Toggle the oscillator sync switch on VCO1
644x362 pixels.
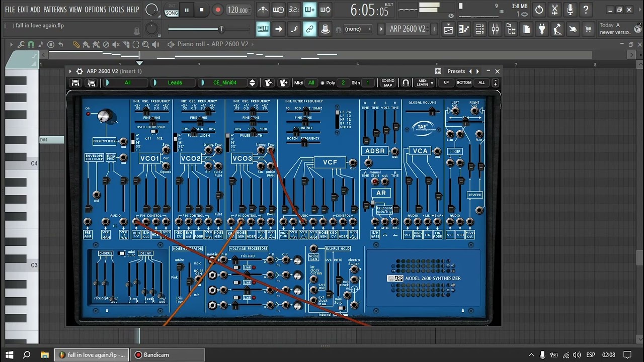point(153,132)
